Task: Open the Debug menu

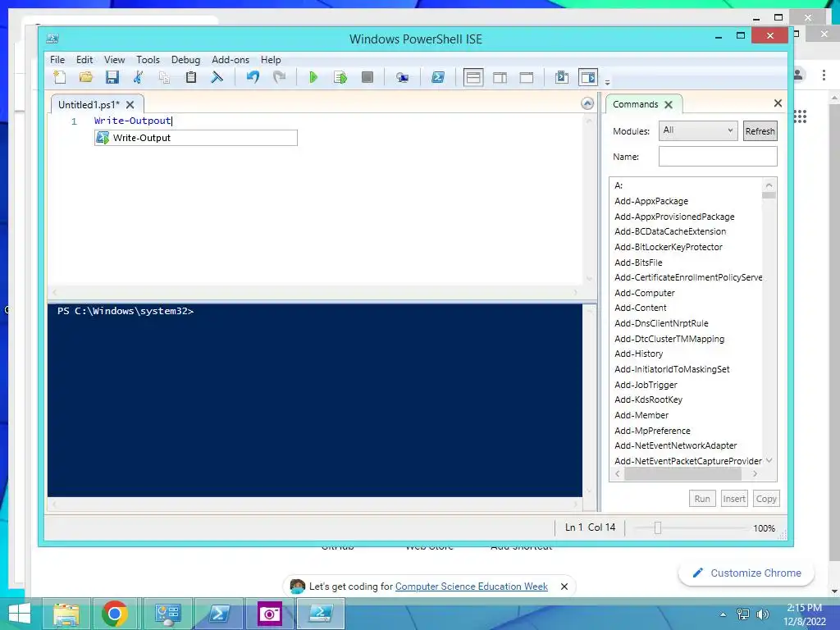Action: click(x=185, y=59)
